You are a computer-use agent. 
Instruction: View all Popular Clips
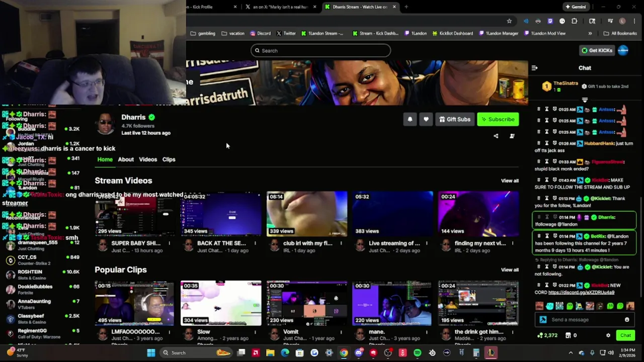click(510, 269)
